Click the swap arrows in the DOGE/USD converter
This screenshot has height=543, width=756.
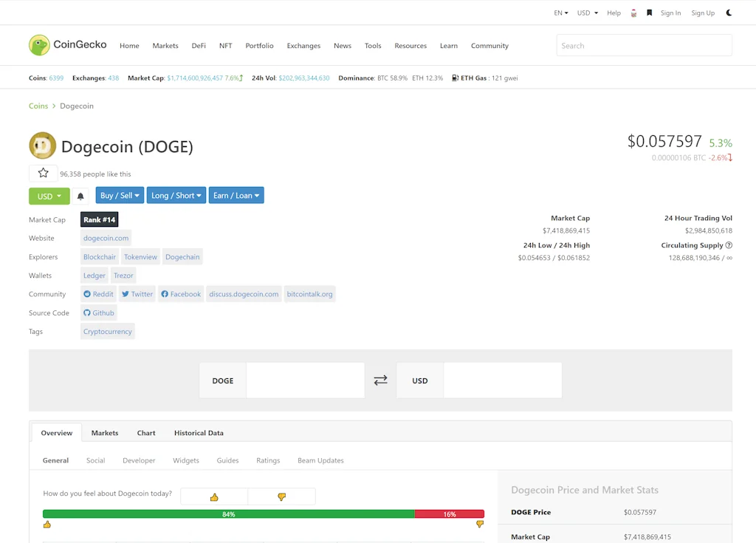coord(380,380)
